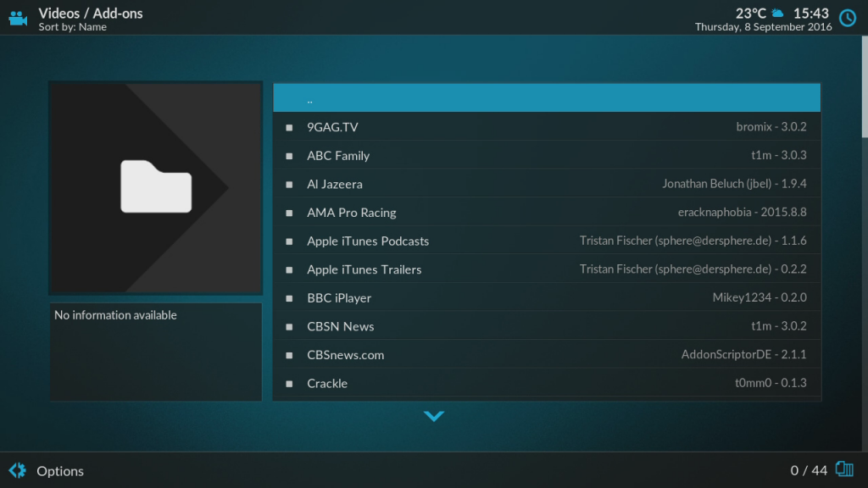868x488 pixels.
Task: Click 'eracknaphobia - 2015.8.8' label
Action: tap(743, 213)
